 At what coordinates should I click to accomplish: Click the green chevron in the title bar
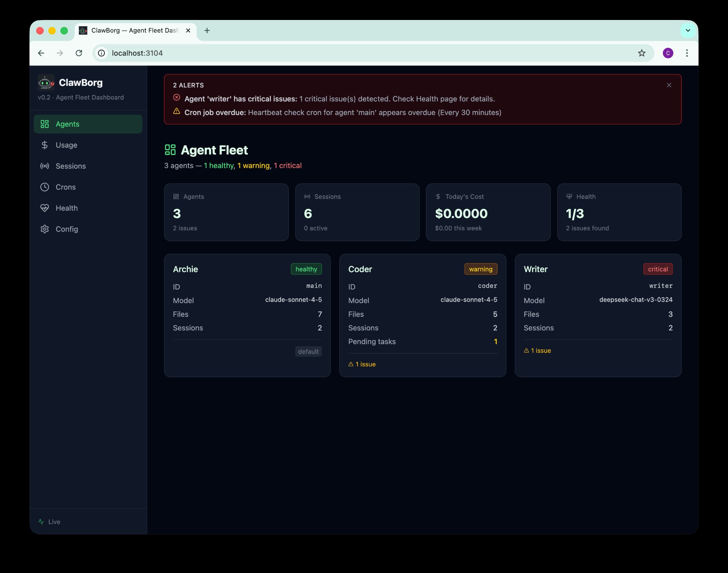[x=688, y=30]
